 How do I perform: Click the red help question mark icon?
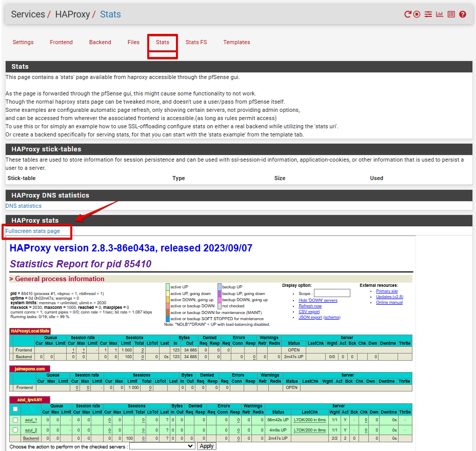(x=463, y=14)
